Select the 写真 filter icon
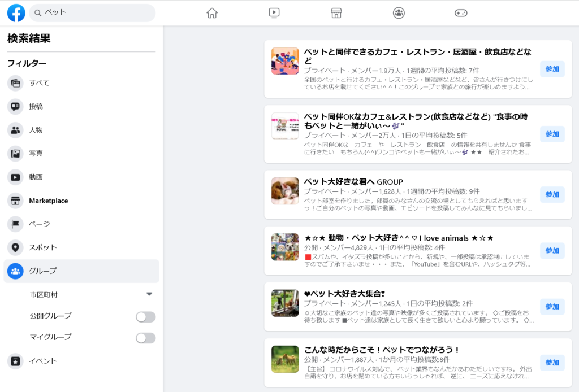The width and height of the screenshot is (579, 392). click(x=15, y=153)
